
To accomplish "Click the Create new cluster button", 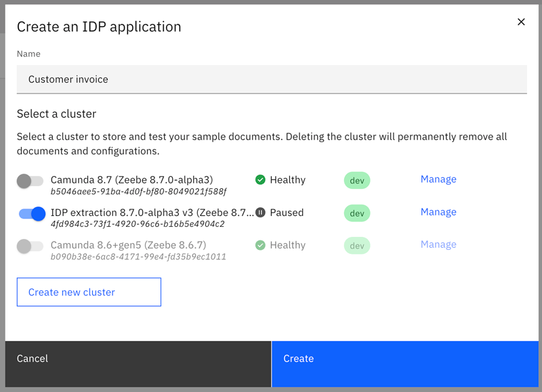I will pyautogui.click(x=89, y=292).
